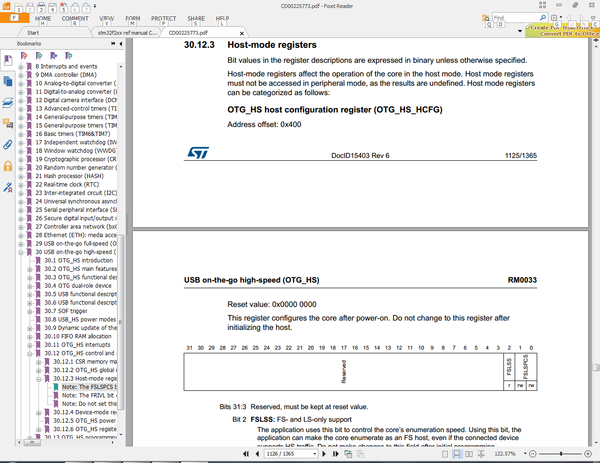Expand the 30.12.4 Device-mode bookmark
600x463 pixels.
click(39, 412)
